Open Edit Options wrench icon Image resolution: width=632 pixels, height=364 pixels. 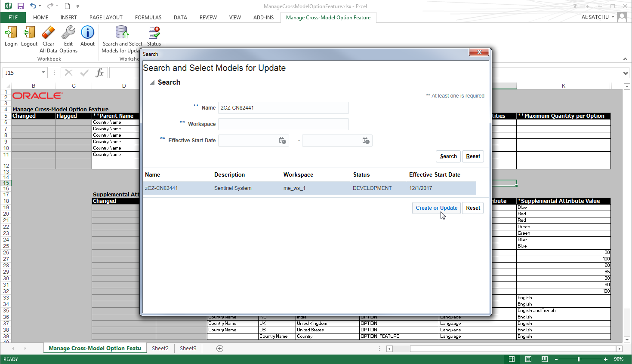pyautogui.click(x=68, y=33)
